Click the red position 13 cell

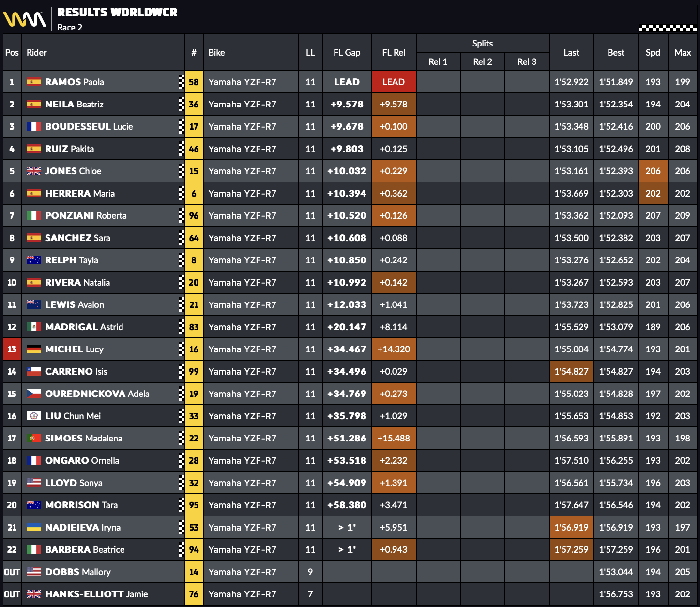pos(12,349)
